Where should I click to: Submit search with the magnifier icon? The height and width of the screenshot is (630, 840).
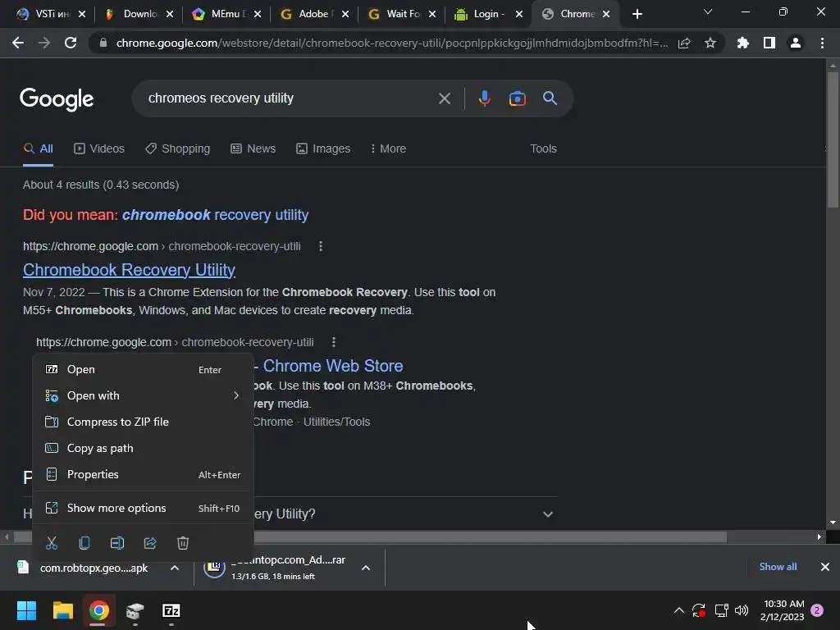550,98
